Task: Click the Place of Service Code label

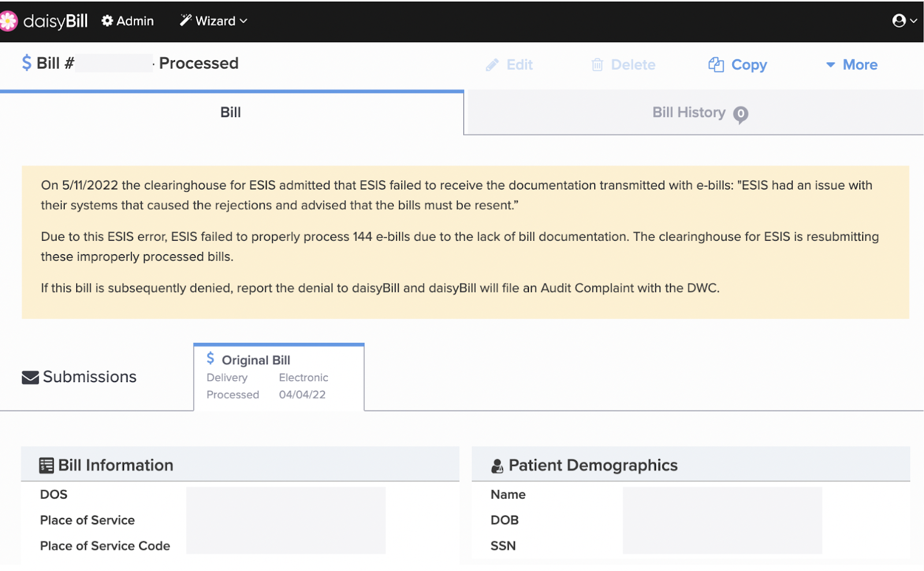Action: pyautogui.click(x=105, y=546)
